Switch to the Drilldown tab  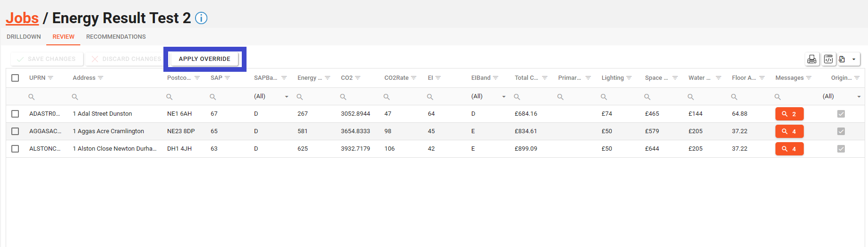pyautogui.click(x=24, y=37)
